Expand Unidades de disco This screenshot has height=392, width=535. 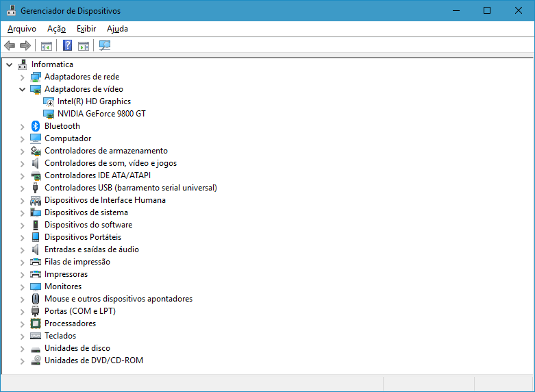click(23, 349)
